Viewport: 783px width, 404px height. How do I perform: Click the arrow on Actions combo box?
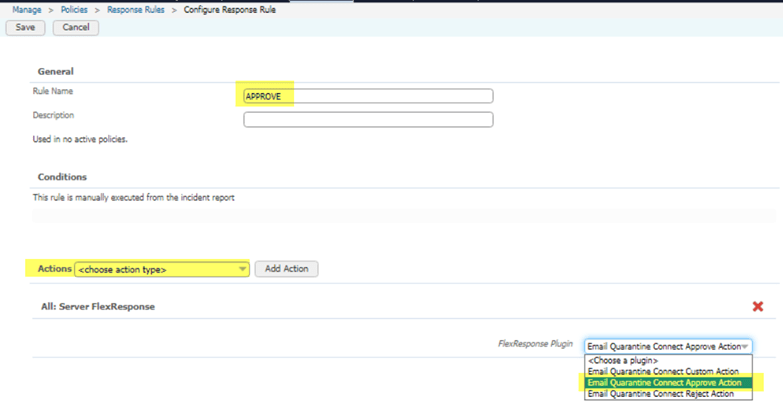[x=243, y=269]
